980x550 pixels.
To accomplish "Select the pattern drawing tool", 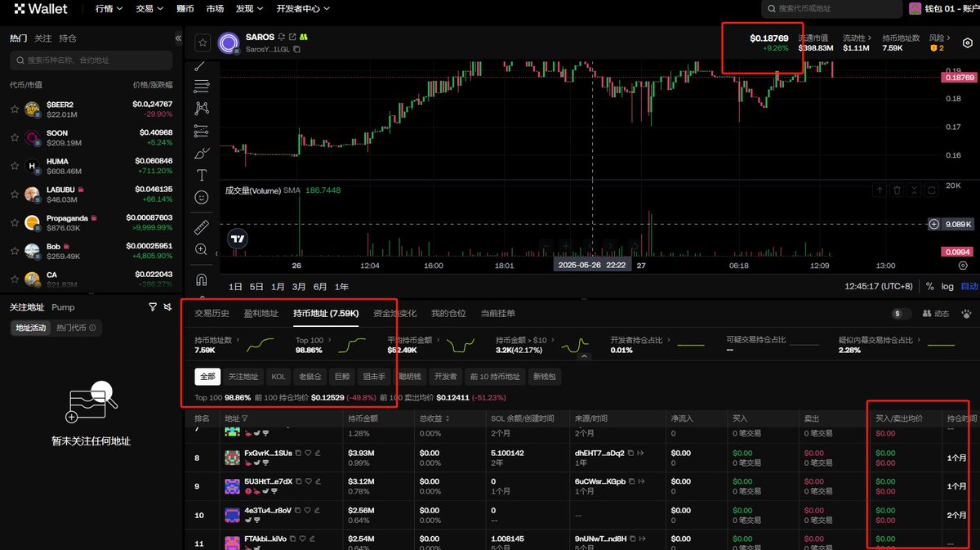I will [201, 109].
